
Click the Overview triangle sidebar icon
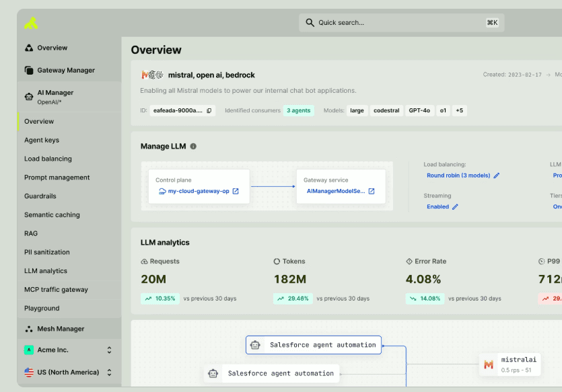click(29, 48)
